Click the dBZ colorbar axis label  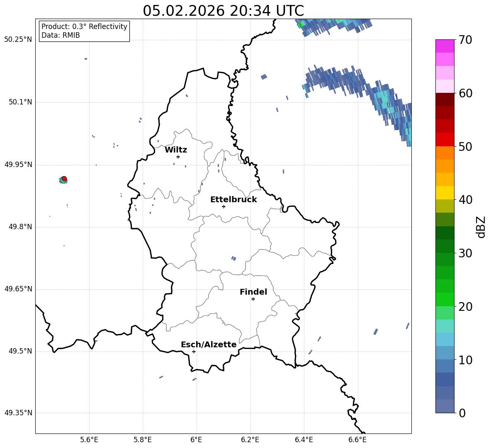coord(480,227)
